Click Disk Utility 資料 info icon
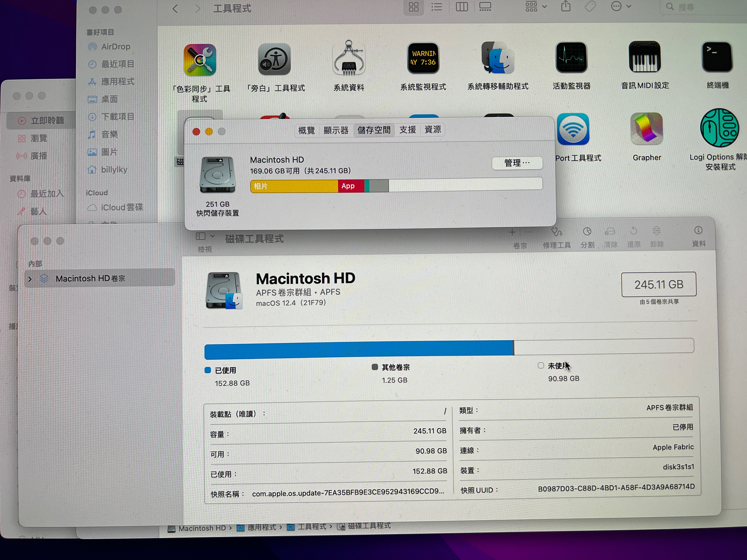The image size is (747, 560). click(x=698, y=231)
